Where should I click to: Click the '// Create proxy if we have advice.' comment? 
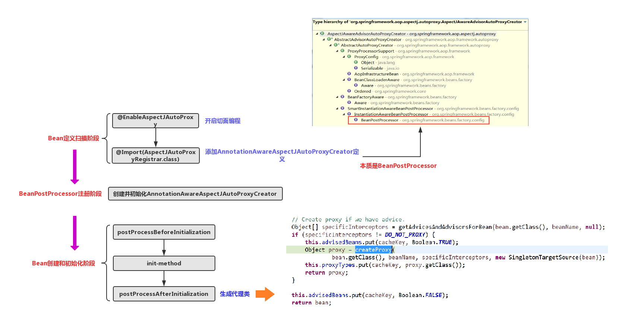point(348,220)
